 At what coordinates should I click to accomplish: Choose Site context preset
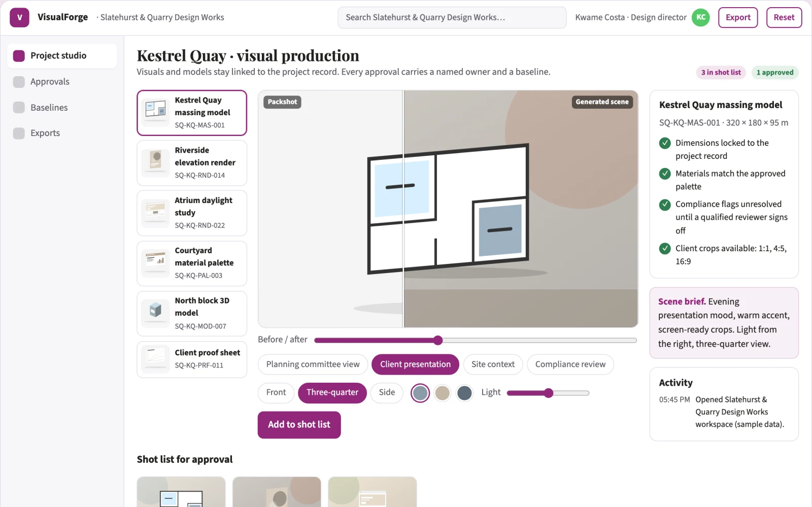[493, 364]
